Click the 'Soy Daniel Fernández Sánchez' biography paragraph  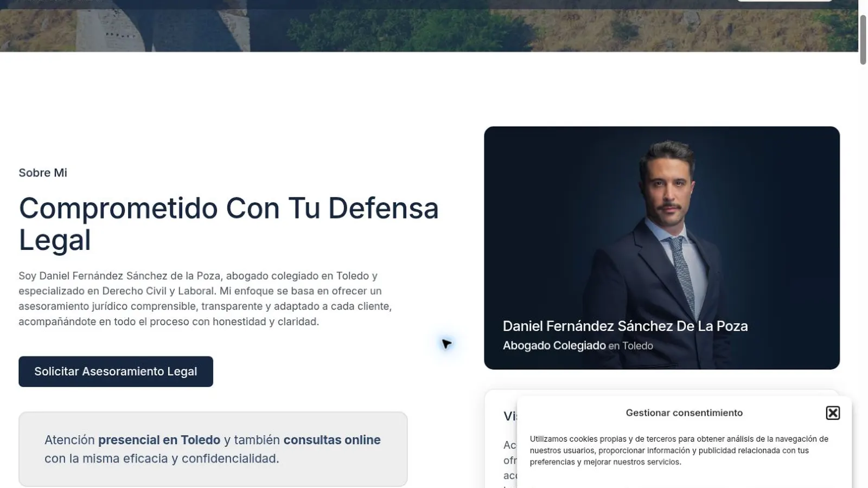(205, 299)
